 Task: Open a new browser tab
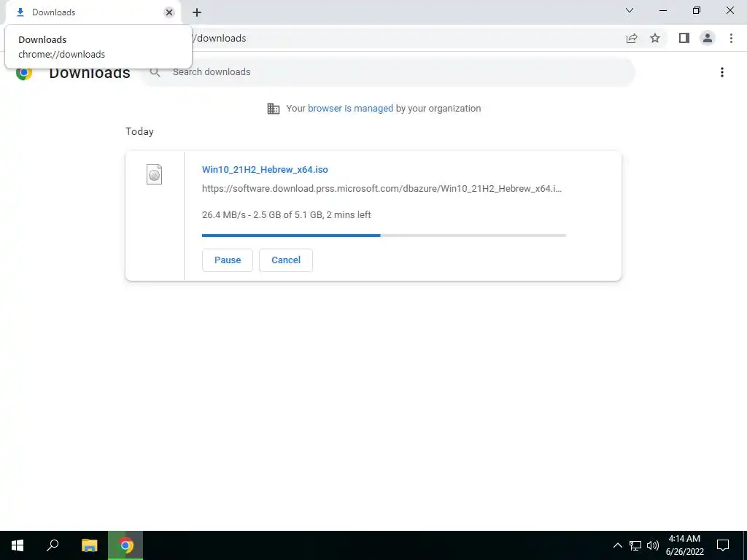[197, 12]
